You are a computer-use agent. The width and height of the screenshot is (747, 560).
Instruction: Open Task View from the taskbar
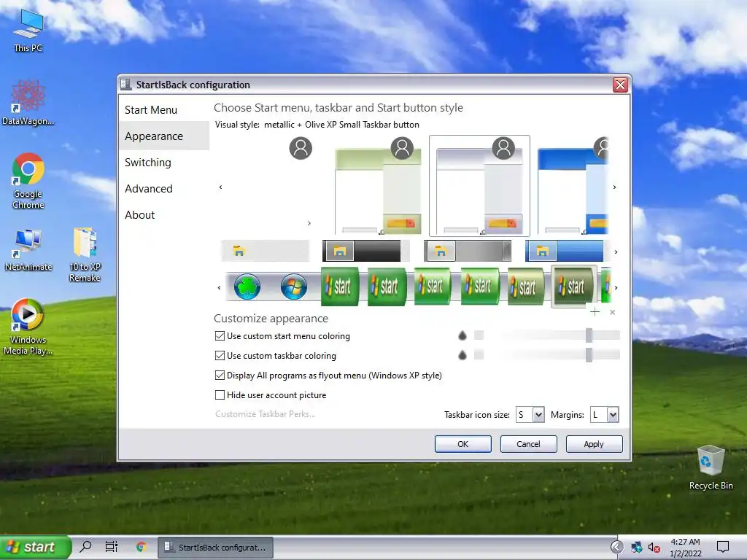(112, 547)
